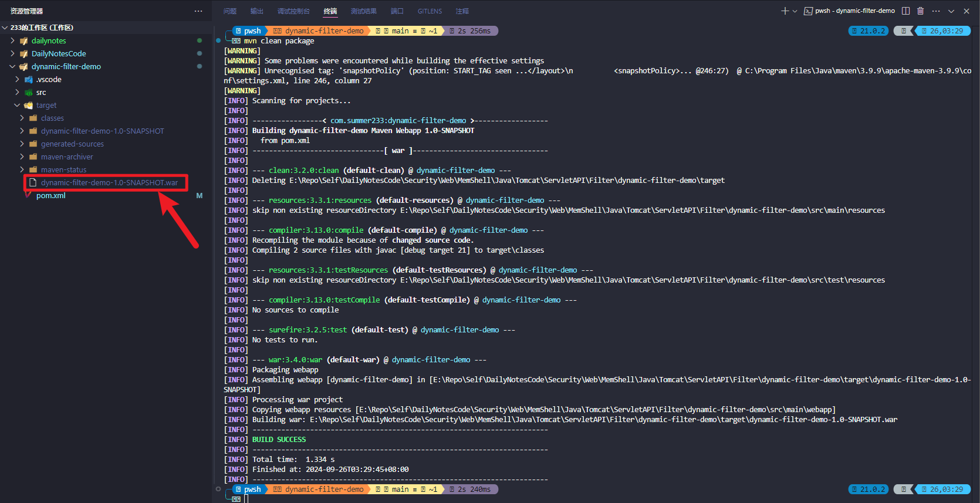The height and width of the screenshot is (503, 980).
Task: Select the dailynotes folder name
Action: [49, 40]
